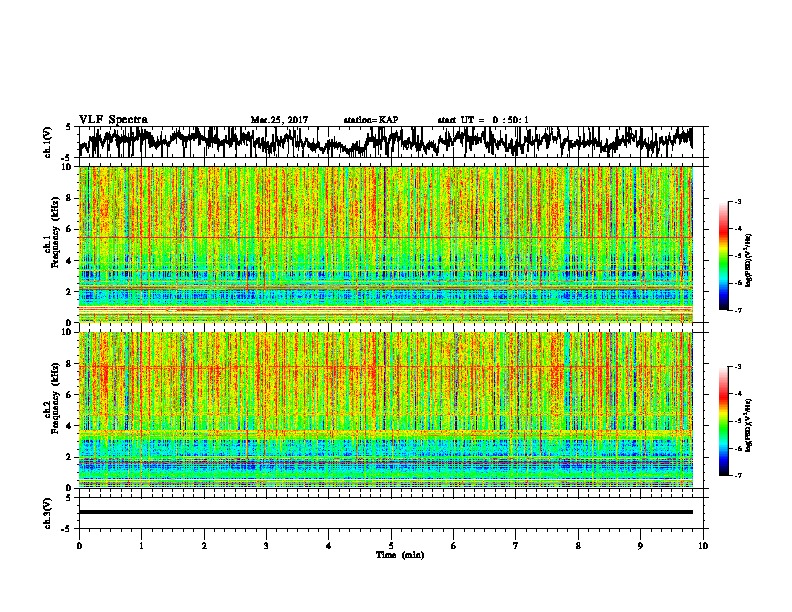Click the "8" kHz tick on ch.1 spectrogram
This screenshot has height=612, width=792.
tap(70, 198)
